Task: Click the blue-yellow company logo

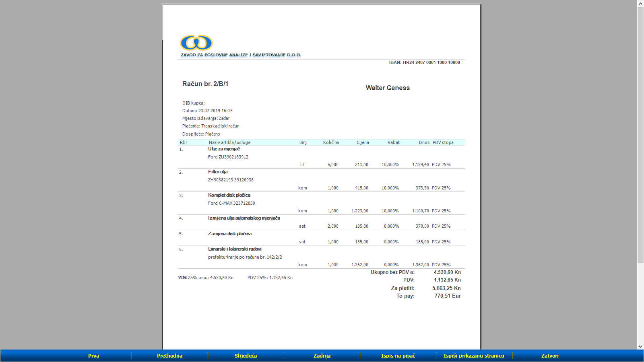Action: (x=196, y=43)
